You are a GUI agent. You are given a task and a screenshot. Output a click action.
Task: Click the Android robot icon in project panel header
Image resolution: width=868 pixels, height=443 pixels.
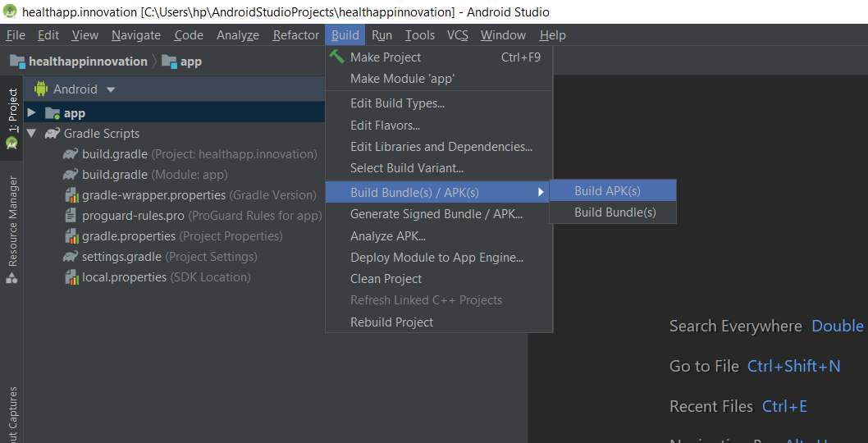[x=41, y=89]
